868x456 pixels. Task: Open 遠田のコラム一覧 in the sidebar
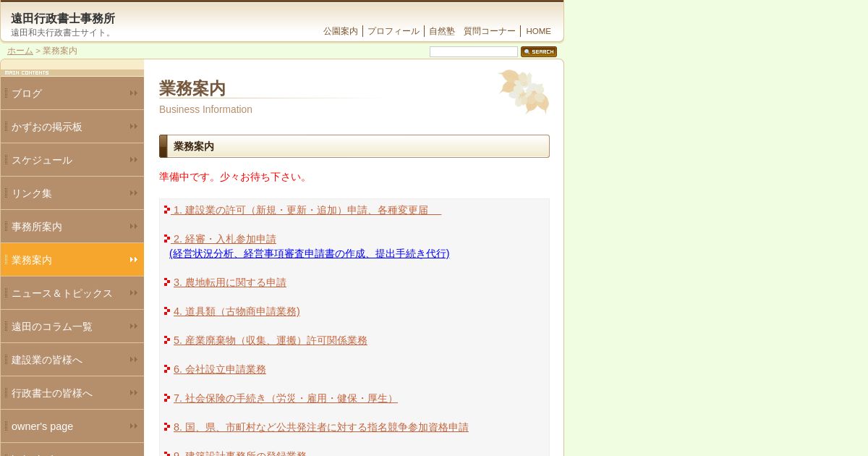point(72,326)
